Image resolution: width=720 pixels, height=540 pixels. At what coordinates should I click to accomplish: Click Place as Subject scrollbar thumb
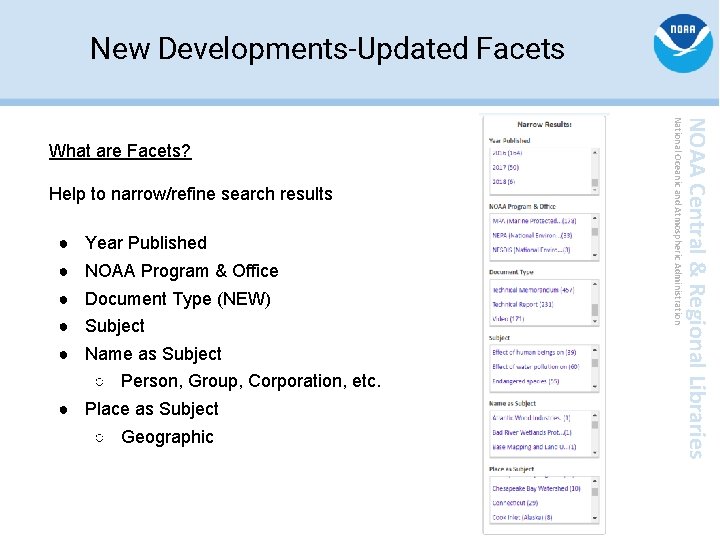click(x=595, y=492)
